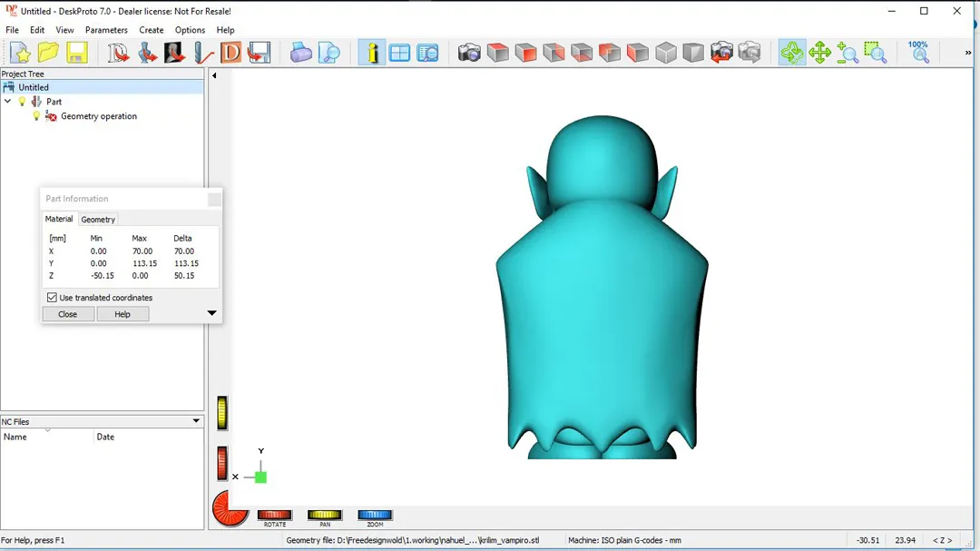980x551 pixels.
Task: Click the camera Default View icon
Action: point(469,53)
